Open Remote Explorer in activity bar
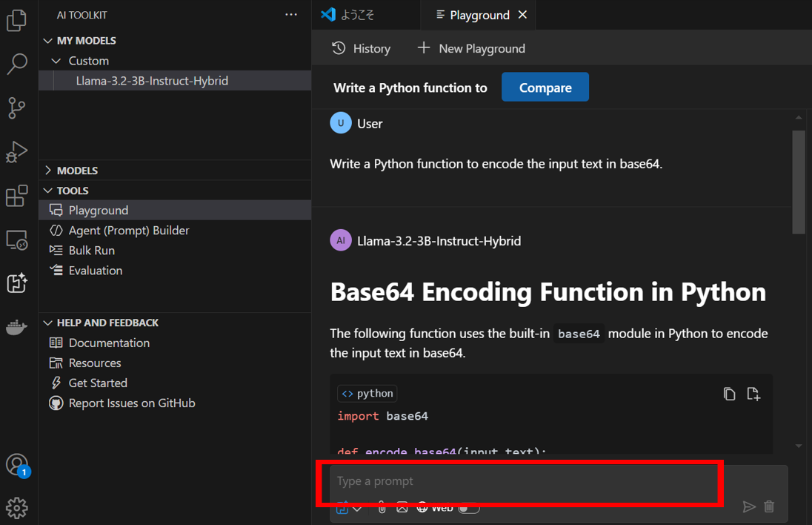The width and height of the screenshot is (812, 525). click(16, 240)
